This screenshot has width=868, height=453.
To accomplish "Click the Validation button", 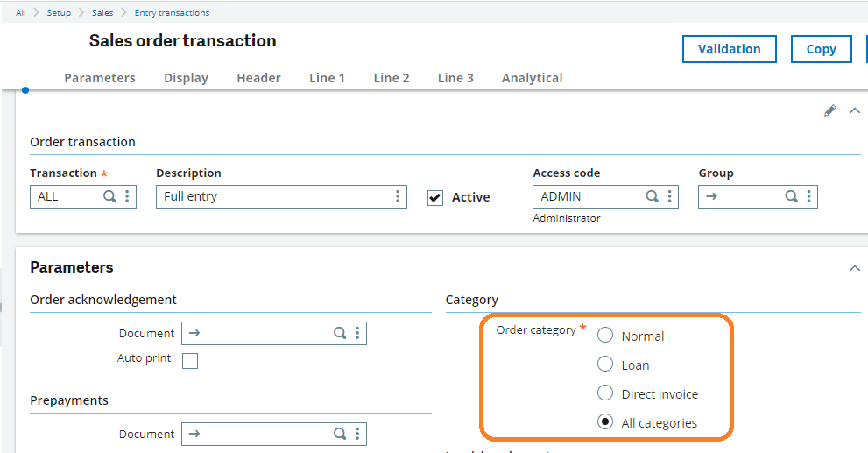I will coord(729,49).
